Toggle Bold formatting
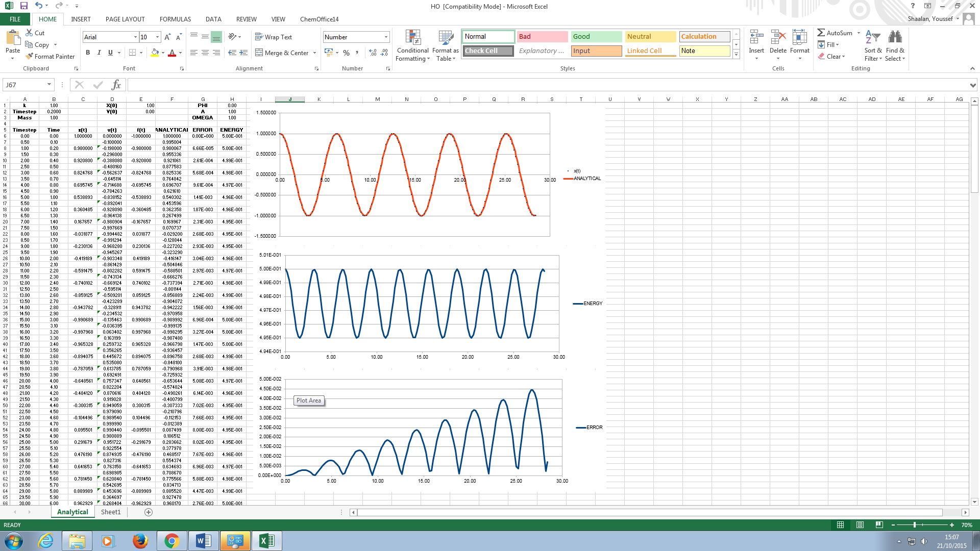980x551 pixels. click(88, 53)
